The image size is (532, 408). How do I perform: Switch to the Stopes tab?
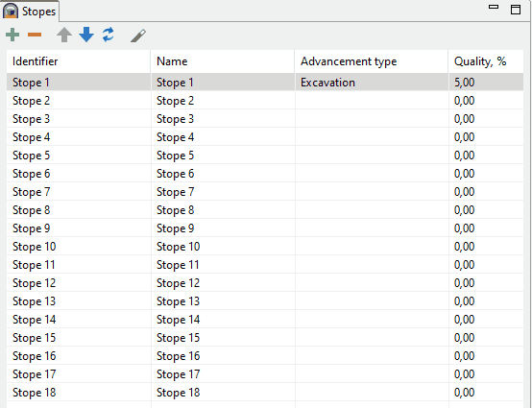tap(30, 12)
